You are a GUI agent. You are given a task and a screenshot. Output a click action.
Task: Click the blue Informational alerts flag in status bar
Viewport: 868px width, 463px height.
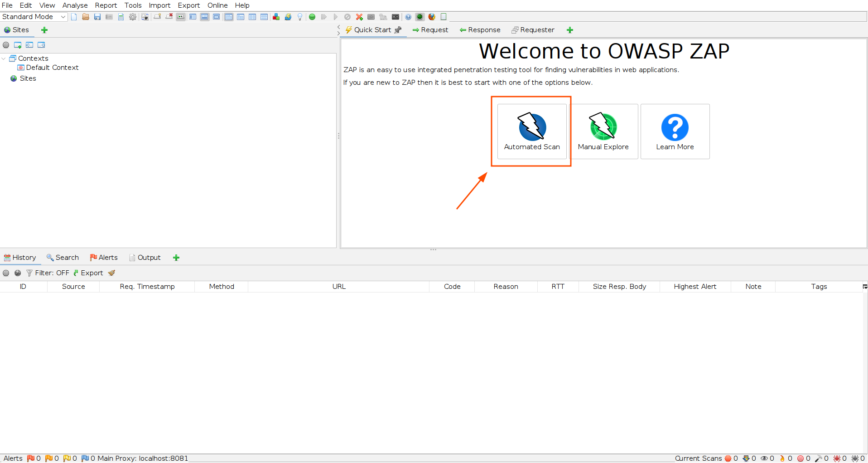85,458
